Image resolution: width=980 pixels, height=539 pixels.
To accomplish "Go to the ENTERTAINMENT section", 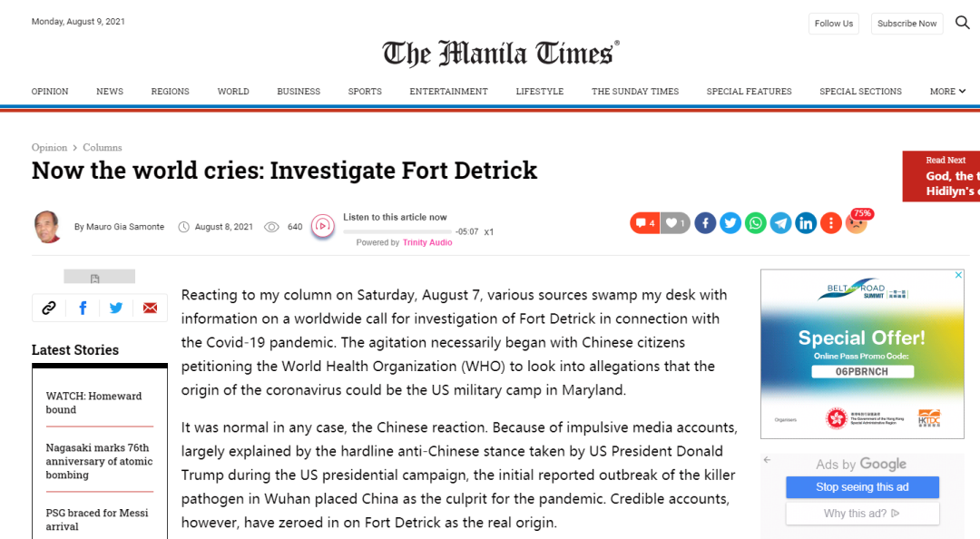I will [448, 91].
